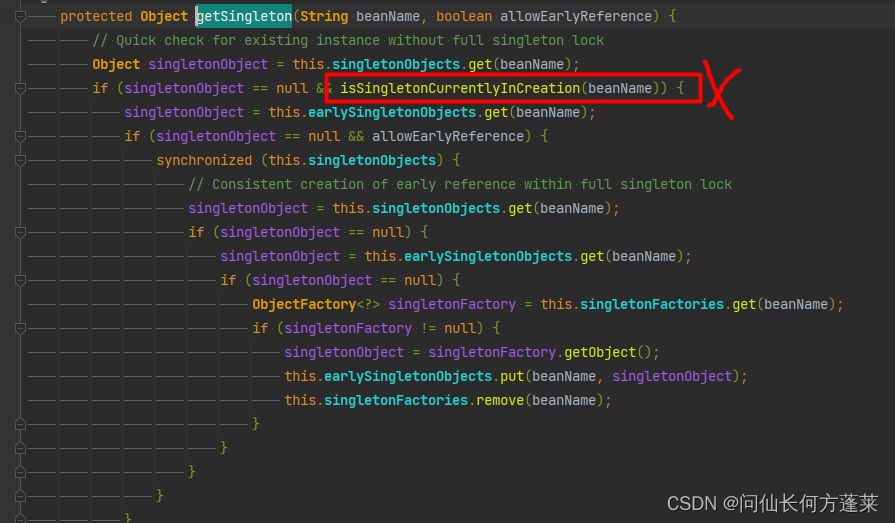Click allowEarlyReference in the if condition
The height and width of the screenshot is (523, 895).
448,136
